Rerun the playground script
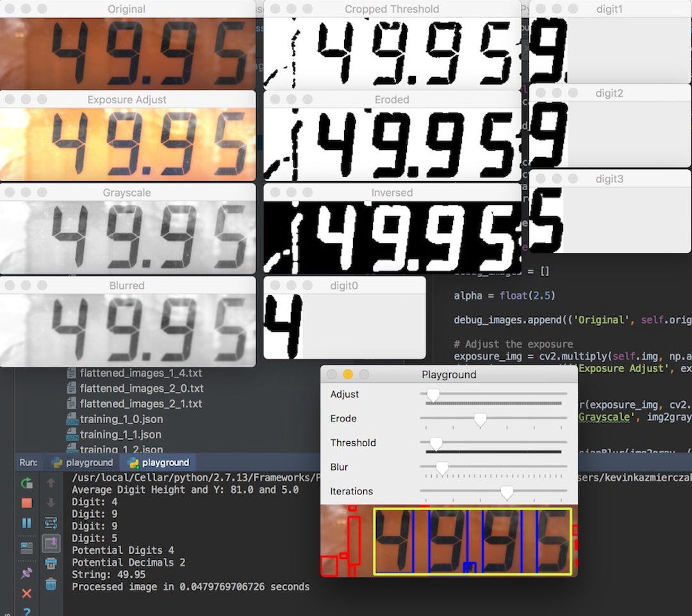Screen dimensions: 692x616 coord(26,483)
